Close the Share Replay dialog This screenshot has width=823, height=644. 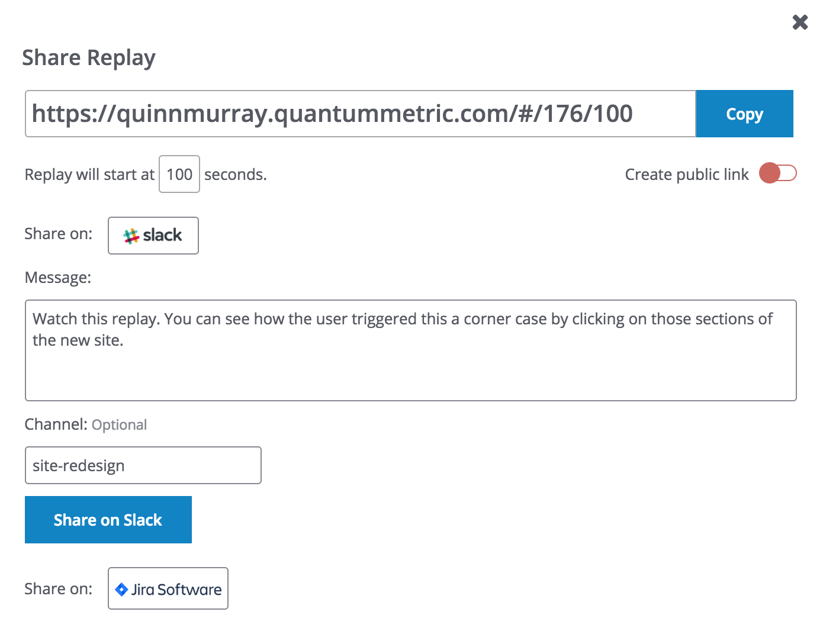coord(800,22)
